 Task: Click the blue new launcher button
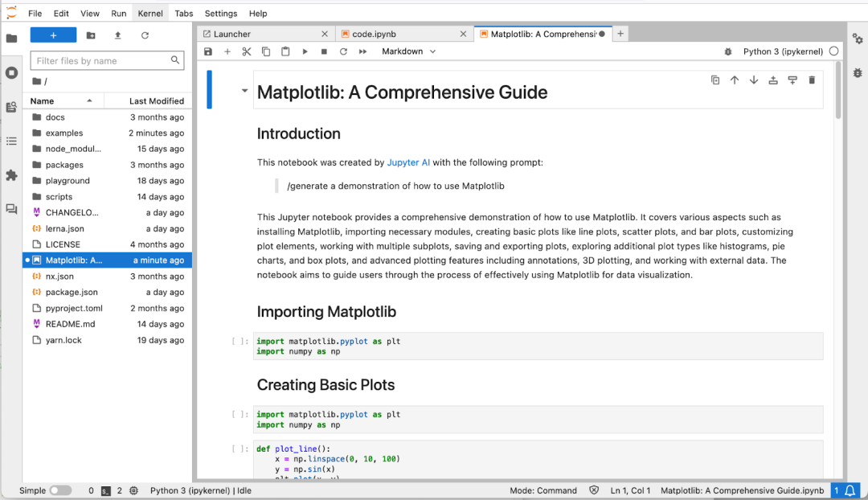pyautogui.click(x=53, y=35)
